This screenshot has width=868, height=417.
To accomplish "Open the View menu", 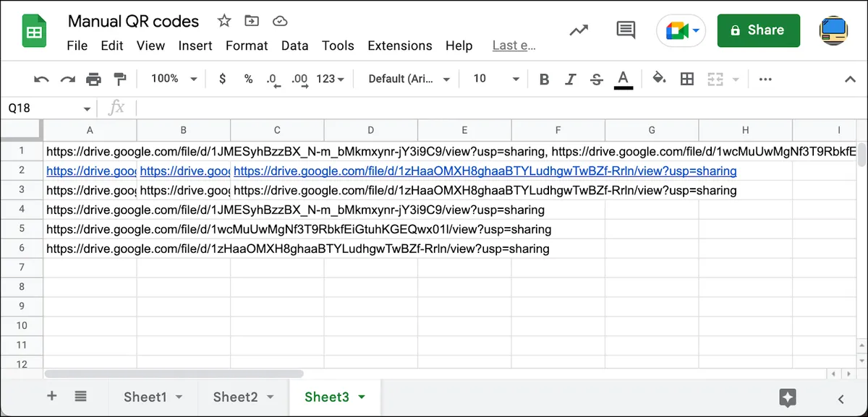I will tap(150, 46).
